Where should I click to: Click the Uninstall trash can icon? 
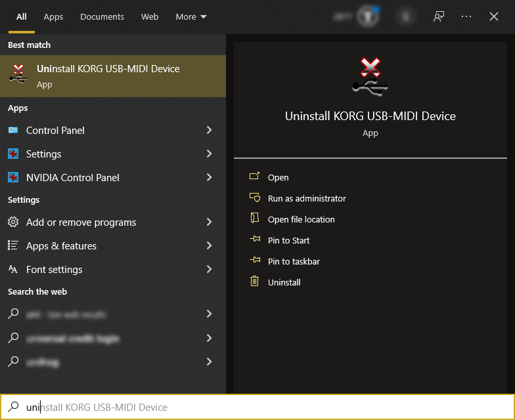click(255, 281)
